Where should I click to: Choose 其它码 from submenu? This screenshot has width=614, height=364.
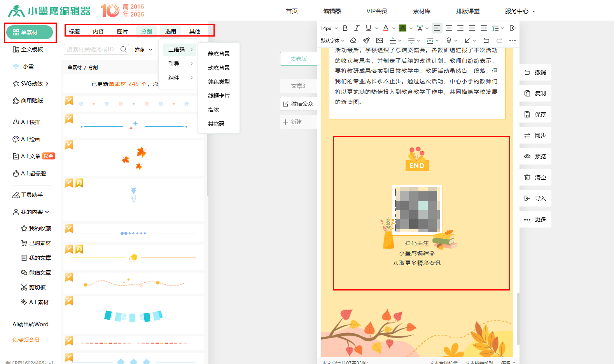pyautogui.click(x=216, y=124)
